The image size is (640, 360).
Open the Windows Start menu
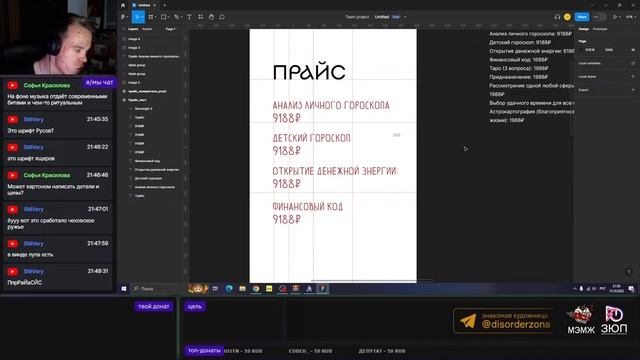[x=124, y=289]
